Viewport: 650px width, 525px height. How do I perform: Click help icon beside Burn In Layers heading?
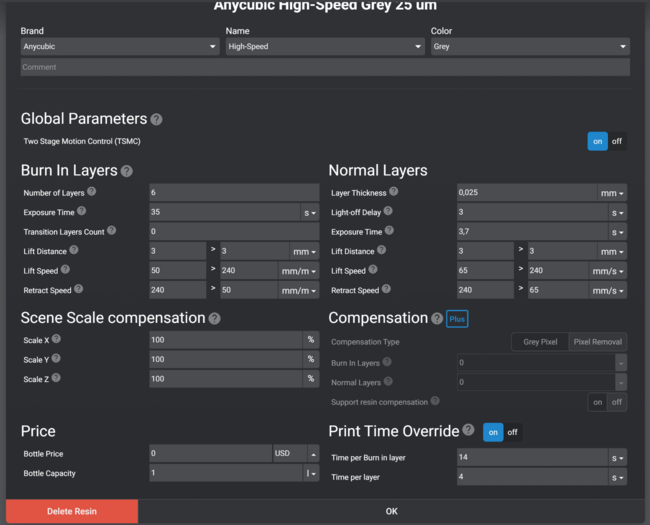click(x=127, y=171)
